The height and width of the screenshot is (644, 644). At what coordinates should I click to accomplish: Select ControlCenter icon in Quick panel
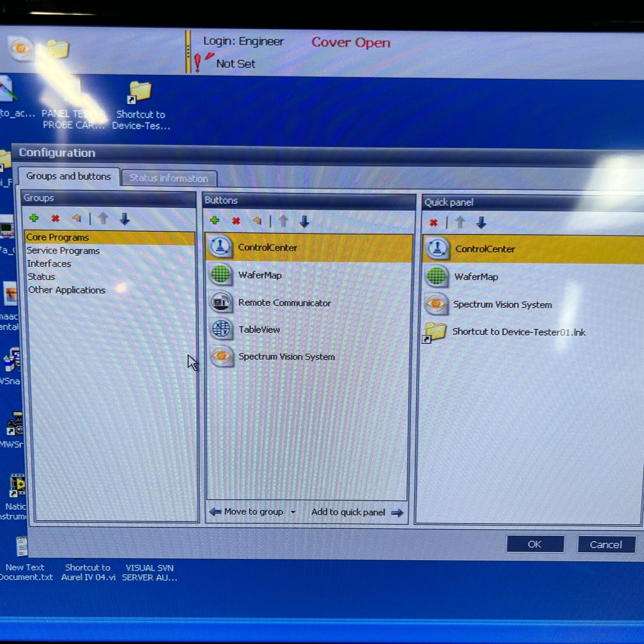click(x=437, y=249)
